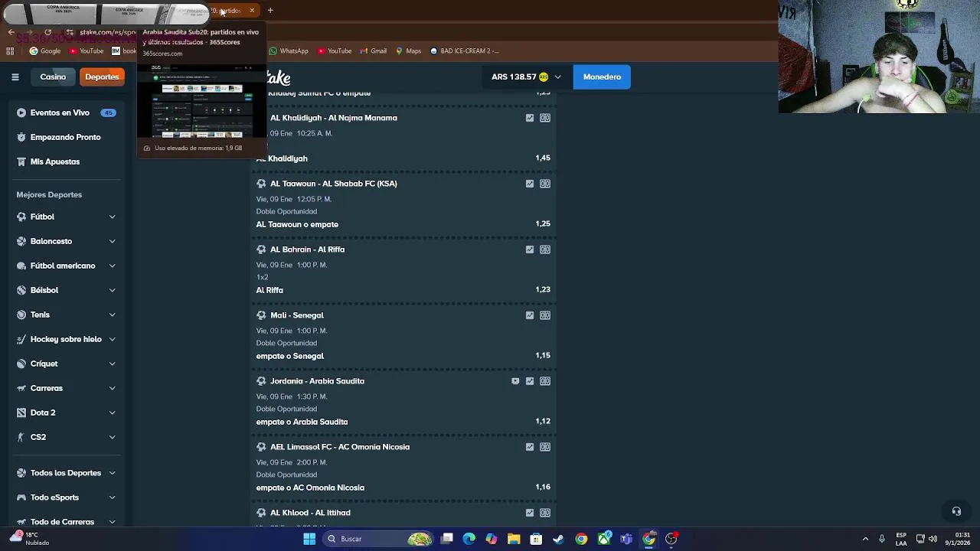Select the 1,12 odds for empate o Arabia Saudita
Screen dimensions: 980x551
tap(543, 421)
